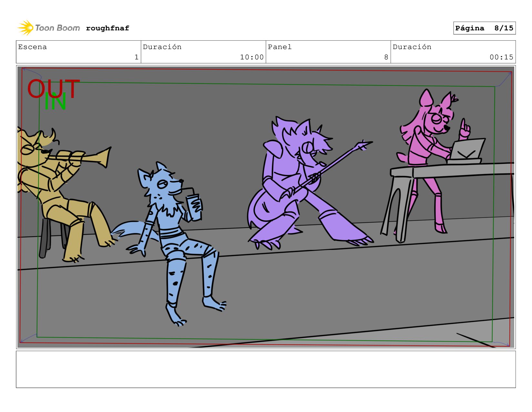The width and height of the screenshot is (532, 412).
Task: Click the Toon Boom logo
Action: [48, 28]
